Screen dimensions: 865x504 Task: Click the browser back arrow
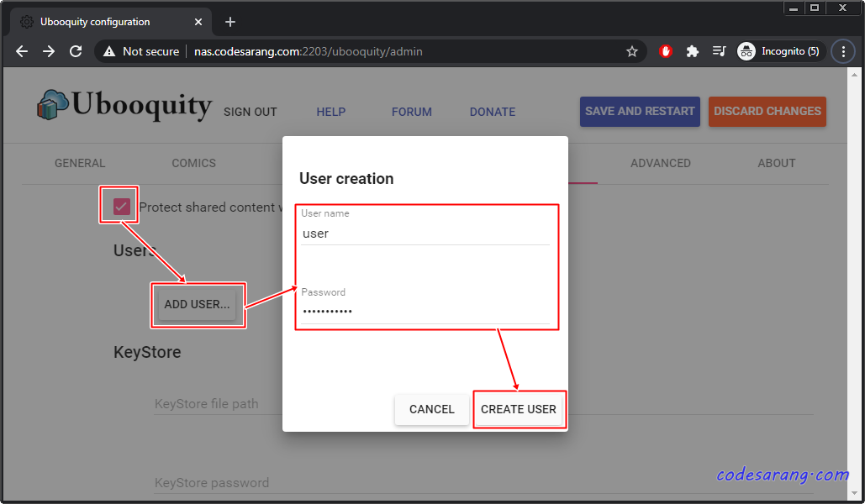(22, 51)
